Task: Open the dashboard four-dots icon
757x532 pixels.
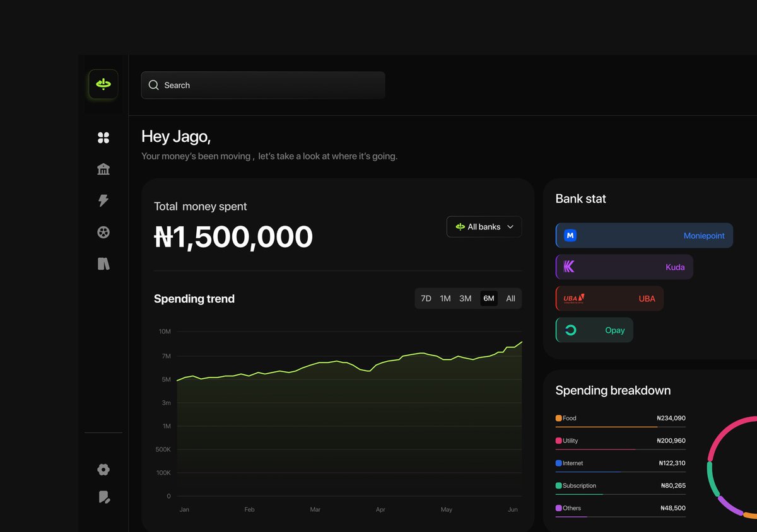Action: pyautogui.click(x=103, y=137)
